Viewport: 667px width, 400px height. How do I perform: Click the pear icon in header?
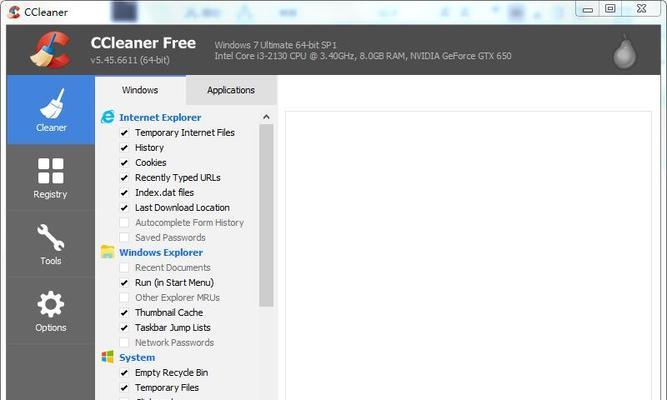pyautogui.click(x=624, y=51)
